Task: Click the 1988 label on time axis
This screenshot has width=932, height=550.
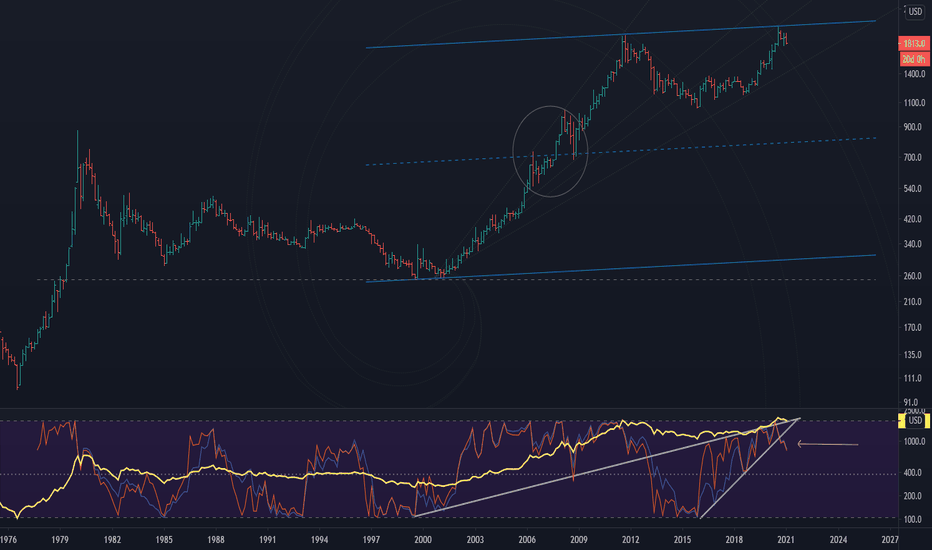Action: click(x=216, y=540)
